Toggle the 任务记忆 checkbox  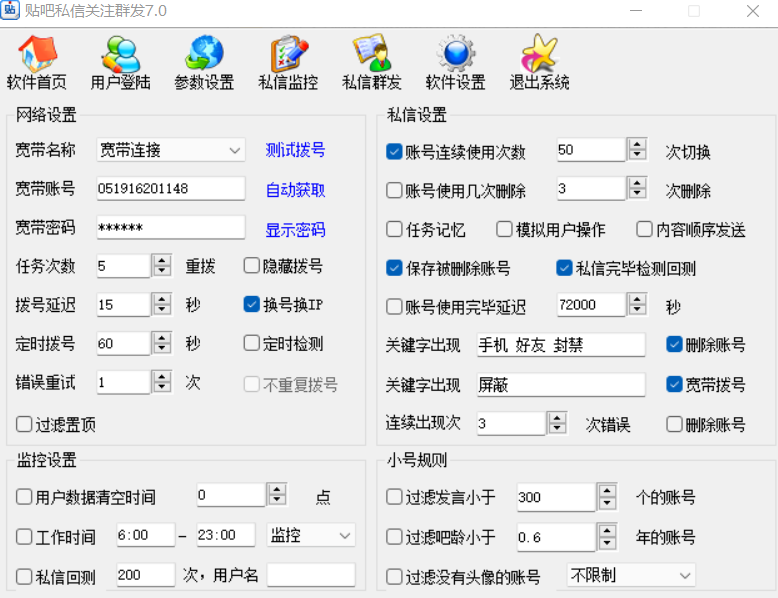click(x=395, y=229)
